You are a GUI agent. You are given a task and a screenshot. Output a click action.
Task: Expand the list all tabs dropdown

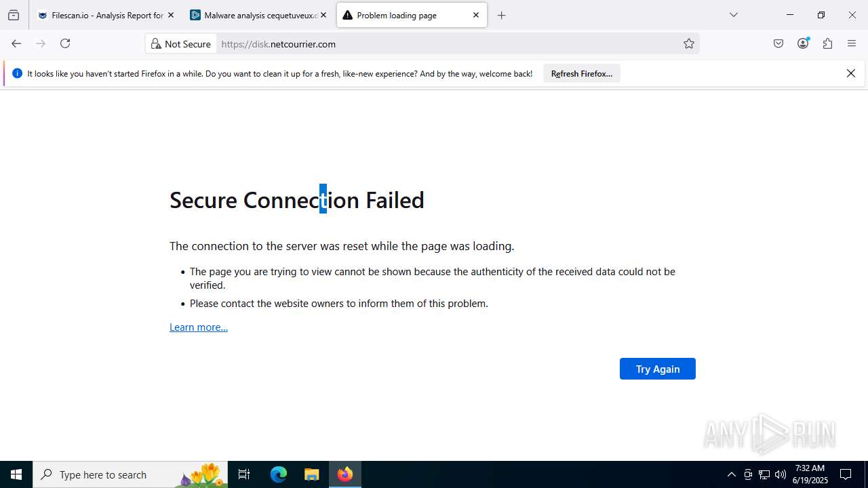pos(734,15)
